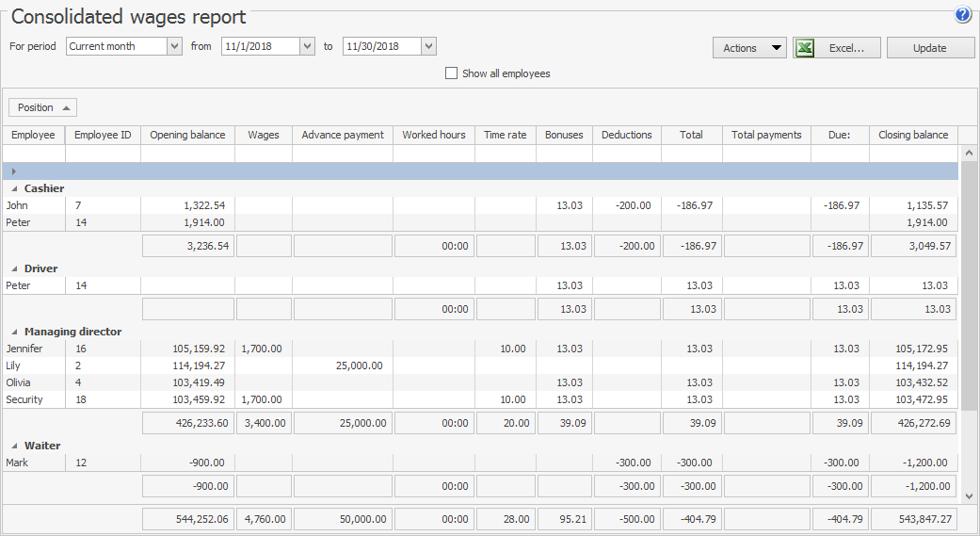Open the Current month period dropdown
The width and height of the screenshot is (980, 536).
pos(174,46)
